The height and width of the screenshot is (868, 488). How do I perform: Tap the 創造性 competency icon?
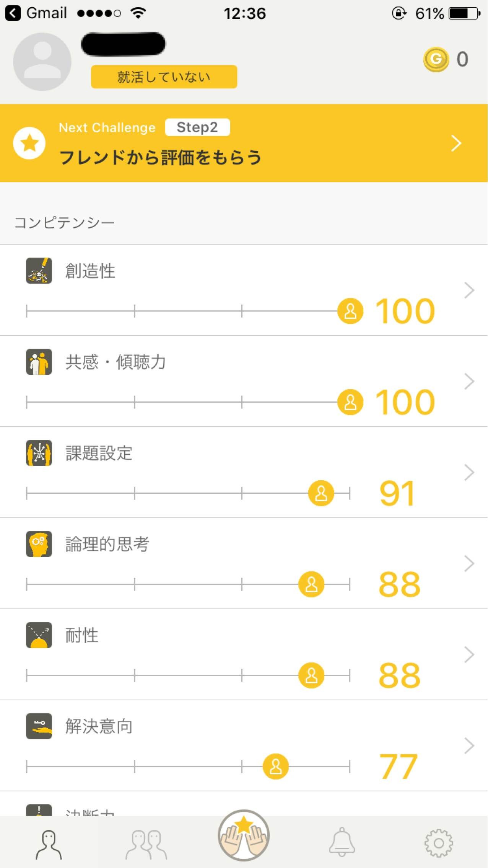click(39, 271)
